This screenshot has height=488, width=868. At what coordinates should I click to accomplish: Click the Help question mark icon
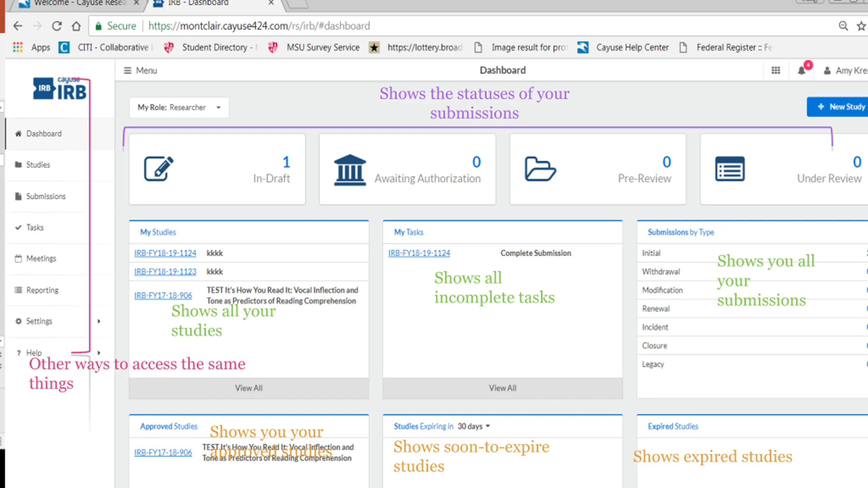point(19,353)
